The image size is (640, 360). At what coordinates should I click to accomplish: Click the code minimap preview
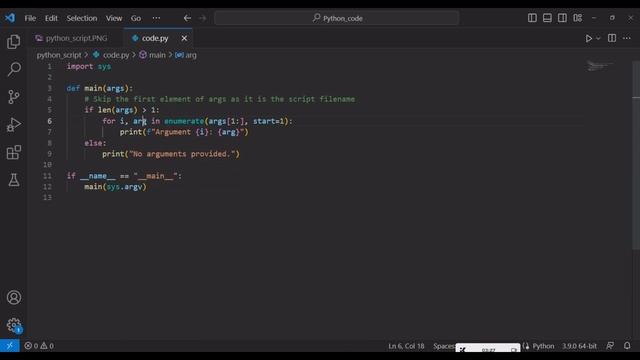pyautogui.click(x=599, y=65)
